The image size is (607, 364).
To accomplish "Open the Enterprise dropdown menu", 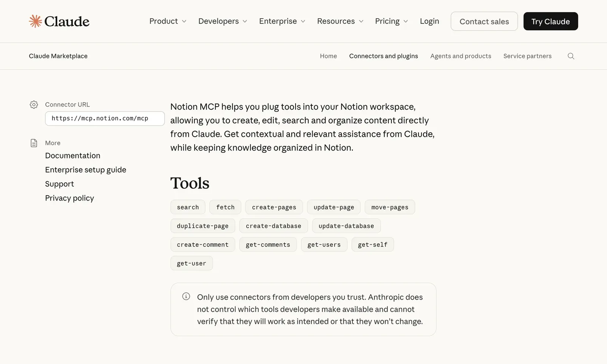I will (282, 21).
